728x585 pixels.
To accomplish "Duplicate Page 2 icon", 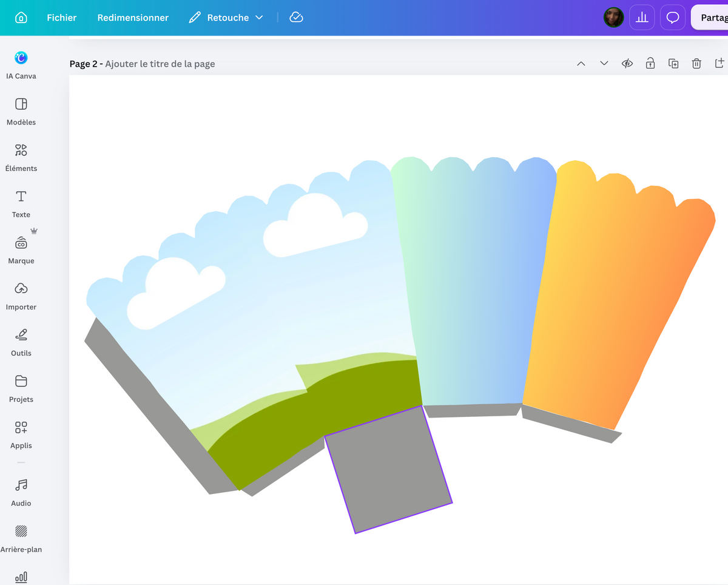I will (x=673, y=64).
